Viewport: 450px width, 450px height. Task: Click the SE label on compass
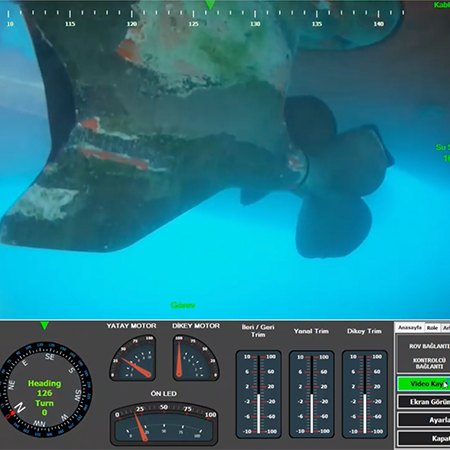pyautogui.click(x=50, y=357)
